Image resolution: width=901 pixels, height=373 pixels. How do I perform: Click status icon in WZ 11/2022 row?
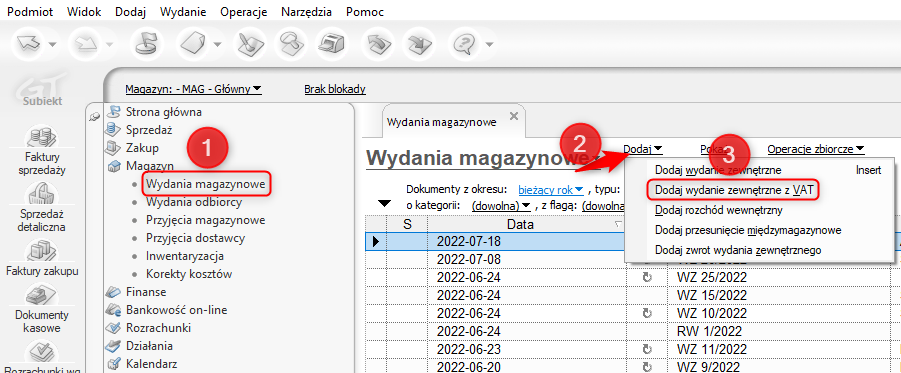click(647, 349)
